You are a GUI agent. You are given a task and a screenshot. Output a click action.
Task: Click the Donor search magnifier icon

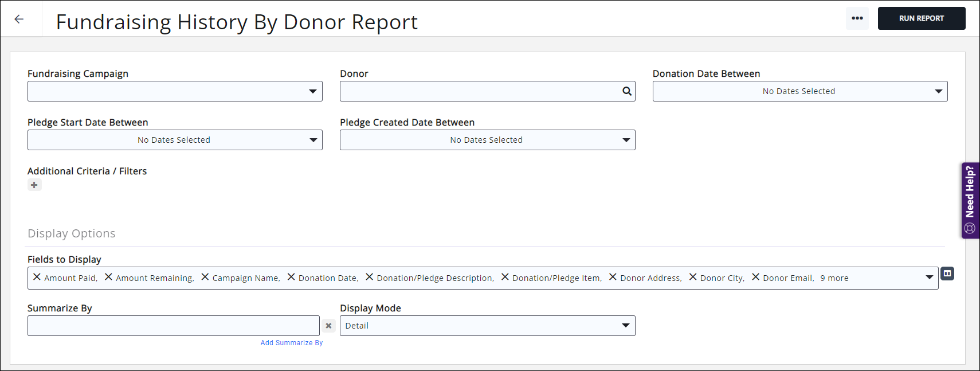pos(627,91)
